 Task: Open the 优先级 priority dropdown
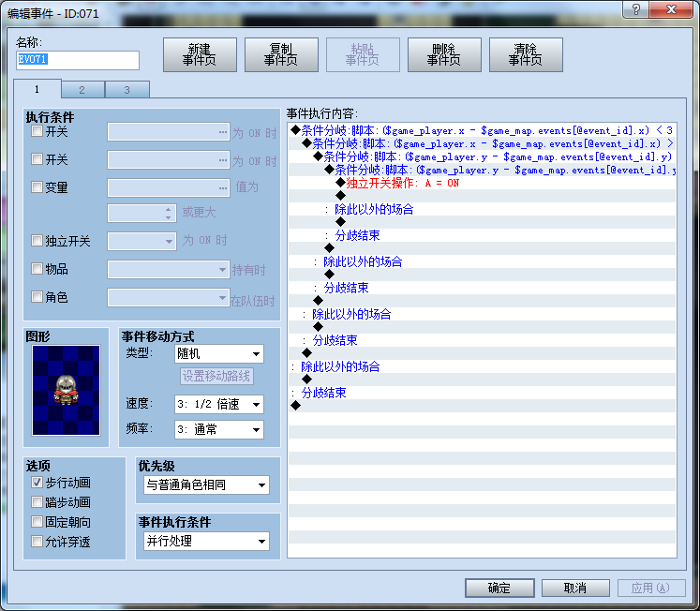[207, 484]
